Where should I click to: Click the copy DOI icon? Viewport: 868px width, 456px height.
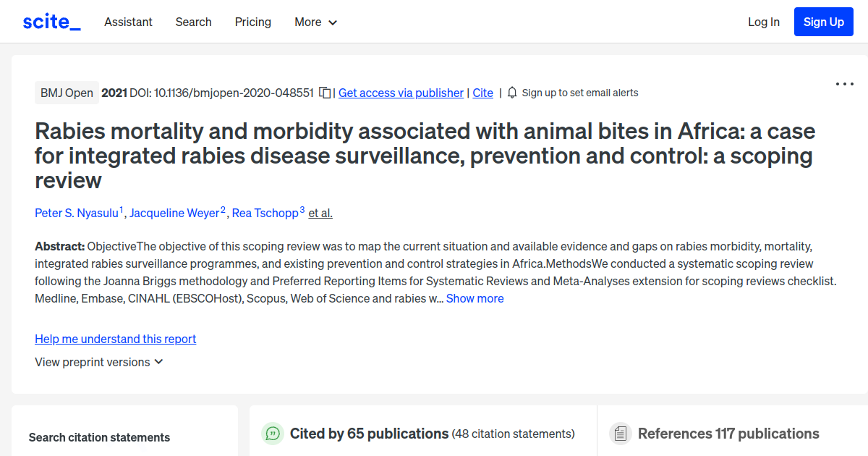coord(325,93)
